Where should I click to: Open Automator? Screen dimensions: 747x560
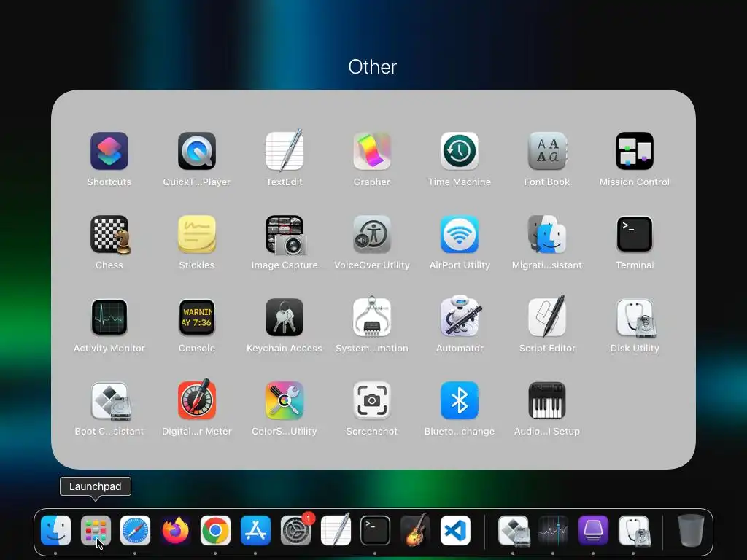click(x=460, y=317)
